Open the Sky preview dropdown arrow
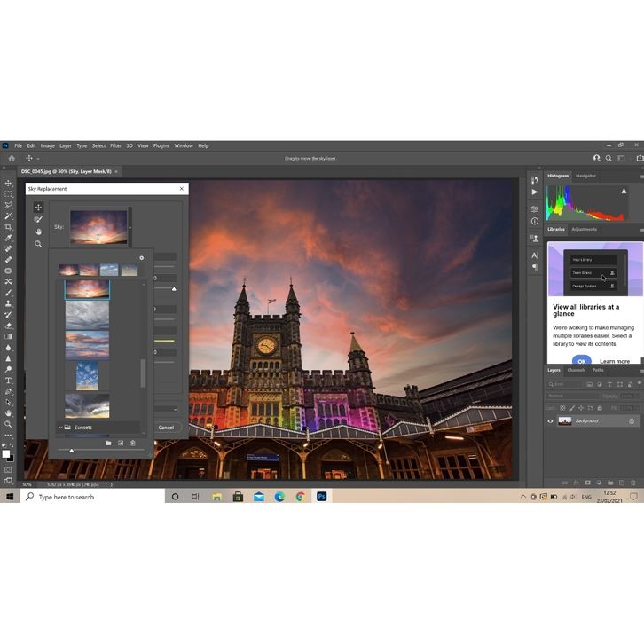The height and width of the screenshot is (644, 644). 130,228
